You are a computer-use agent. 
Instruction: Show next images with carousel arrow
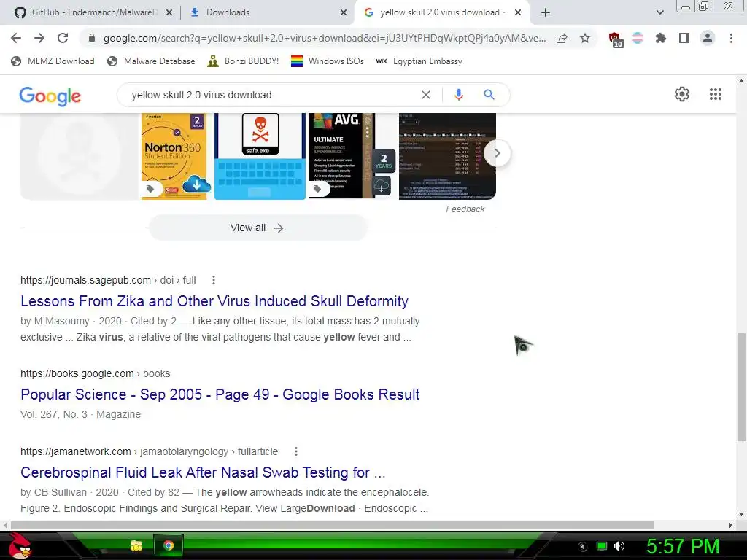[497, 153]
